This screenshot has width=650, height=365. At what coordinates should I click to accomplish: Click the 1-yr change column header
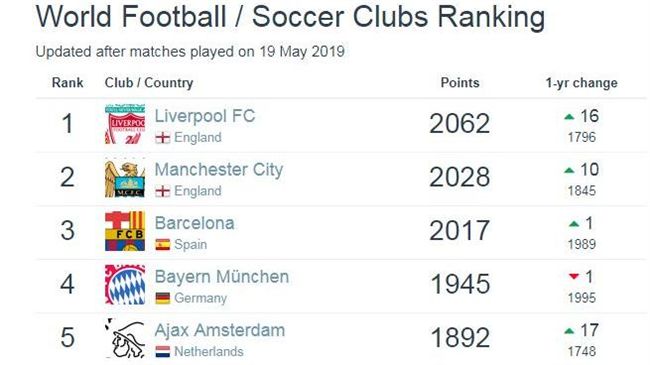pyautogui.click(x=581, y=83)
